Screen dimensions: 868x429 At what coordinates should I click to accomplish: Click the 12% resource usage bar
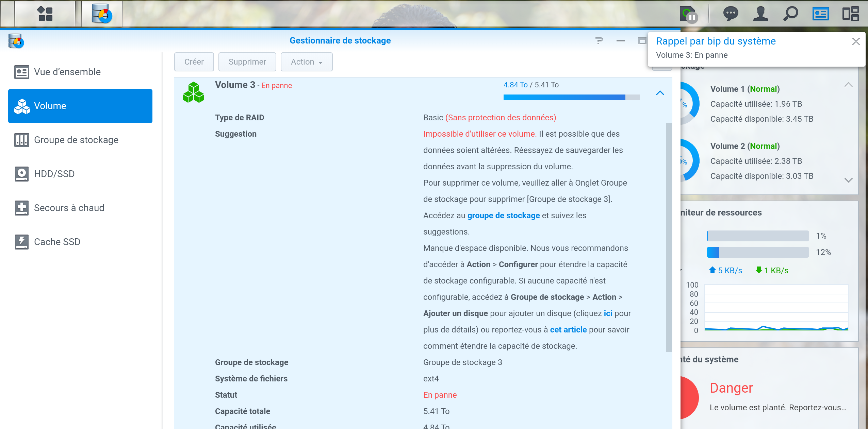click(x=758, y=252)
